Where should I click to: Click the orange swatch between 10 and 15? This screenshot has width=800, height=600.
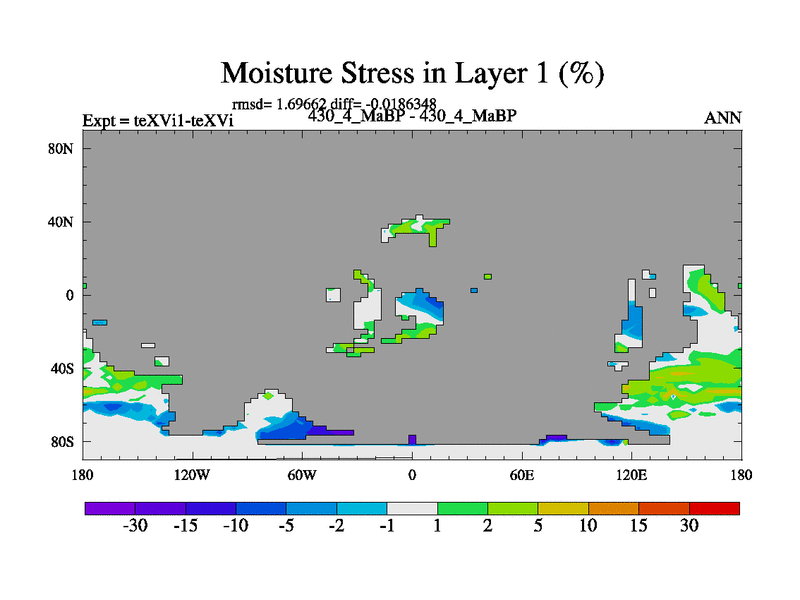[613, 508]
